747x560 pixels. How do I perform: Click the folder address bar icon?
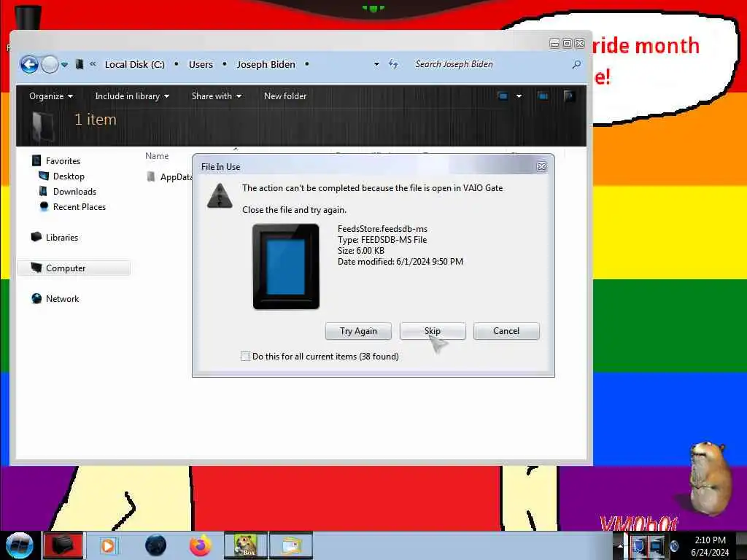pos(80,64)
